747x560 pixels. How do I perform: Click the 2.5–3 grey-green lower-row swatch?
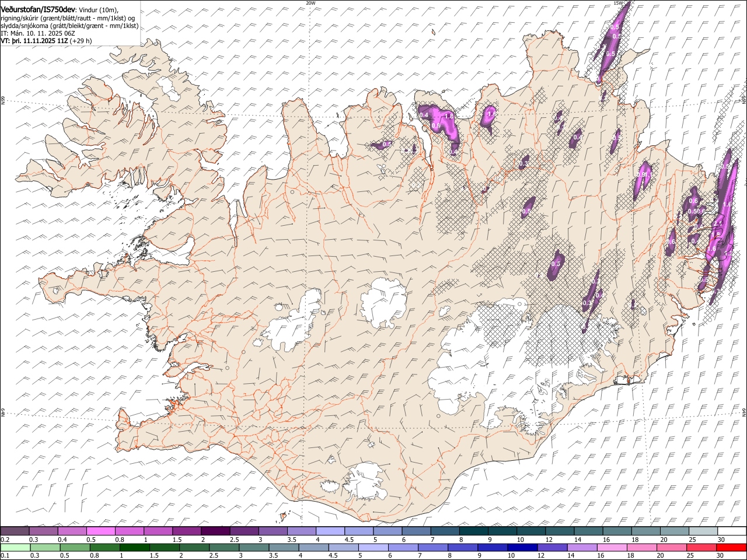coord(224,547)
